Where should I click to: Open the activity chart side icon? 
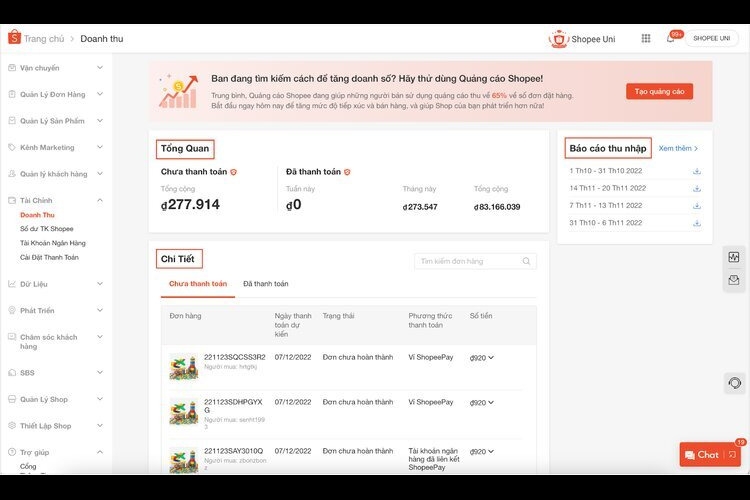[x=734, y=257]
